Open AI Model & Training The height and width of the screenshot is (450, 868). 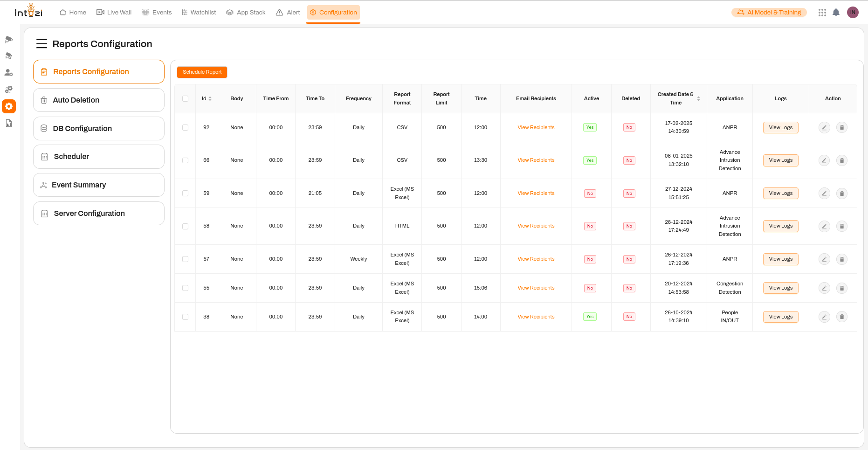click(x=769, y=12)
